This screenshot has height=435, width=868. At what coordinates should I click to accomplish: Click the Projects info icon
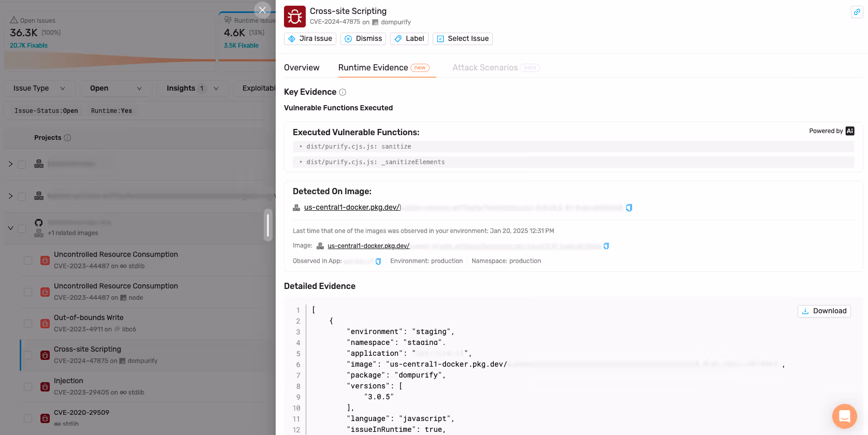coord(67,138)
